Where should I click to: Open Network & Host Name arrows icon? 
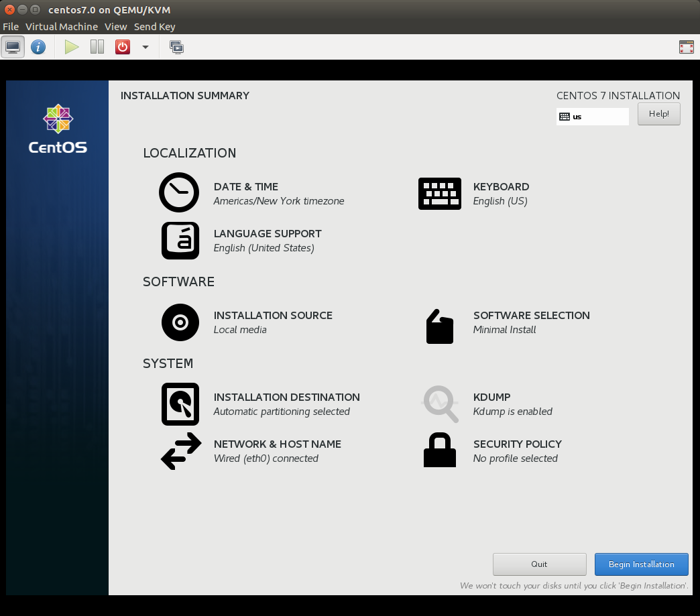click(180, 451)
